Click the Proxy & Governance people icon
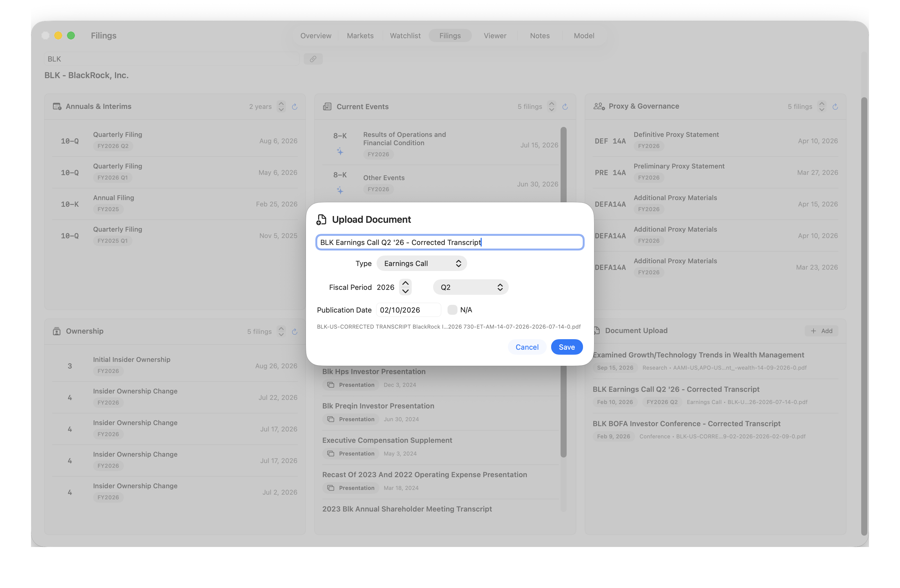Image resolution: width=900 pixels, height=588 pixels. click(x=599, y=106)
